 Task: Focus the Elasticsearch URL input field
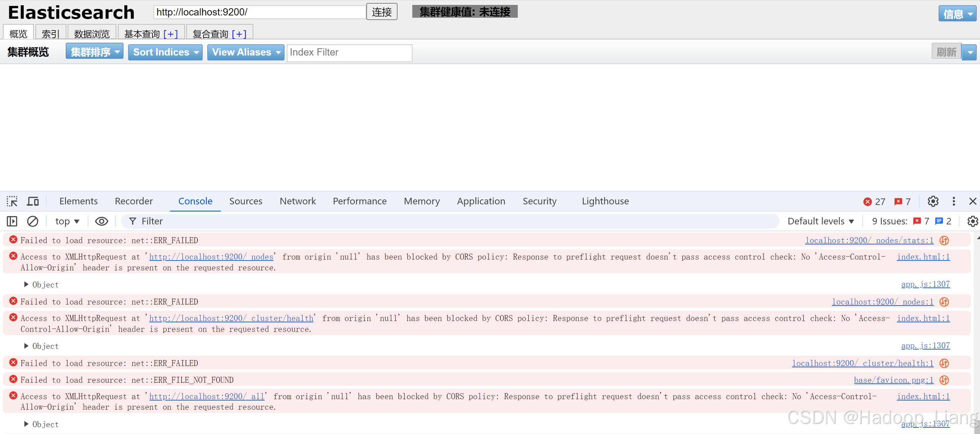click(260, 12)
